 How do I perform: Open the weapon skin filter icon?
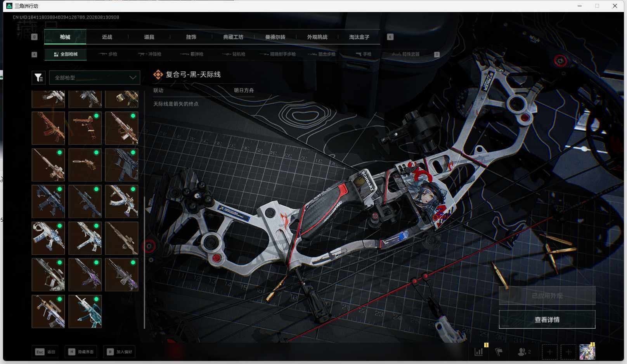pyautogui.click(x=39, y=78)
